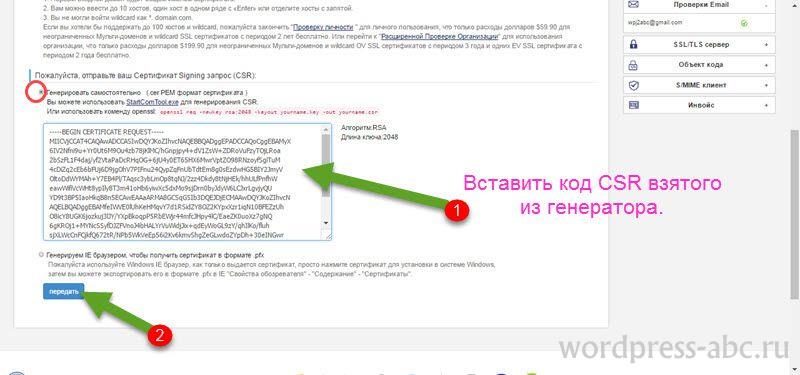Screen dimensions: 800x375
Task: Expand the SSL/TLS сервер section
Action: pyautogui.click(x=766, y=45)
